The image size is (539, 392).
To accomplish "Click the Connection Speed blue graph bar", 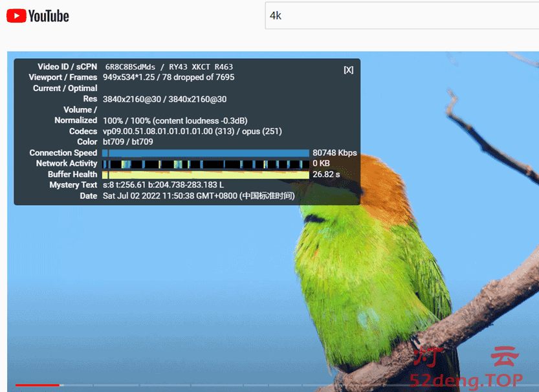I will (x=206, y=153).
